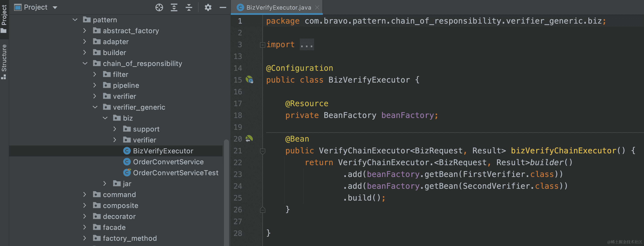Viewport: 644px width, 246px height.
Task: Click the support folder icon
Action: (x=127, y=129)
